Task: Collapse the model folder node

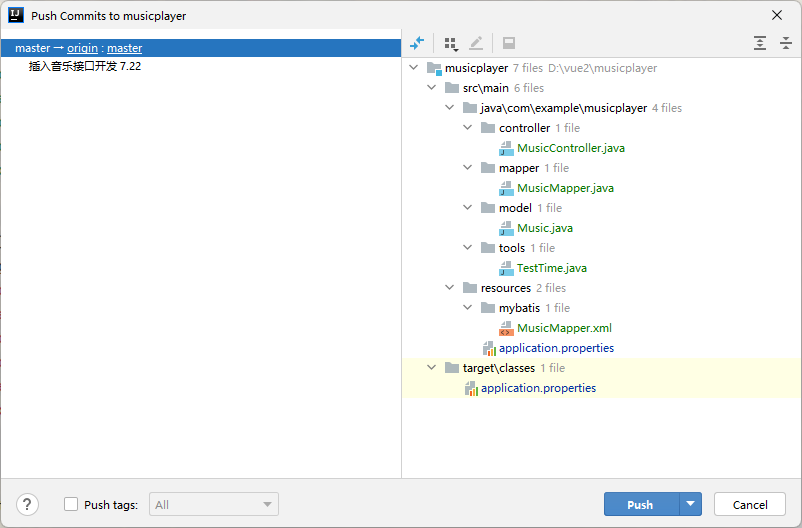Action: click(467, 207)
